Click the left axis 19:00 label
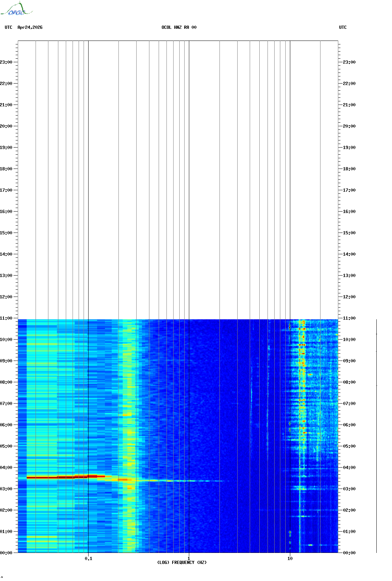This screenshot has width=392, height=581. (6, 148)
